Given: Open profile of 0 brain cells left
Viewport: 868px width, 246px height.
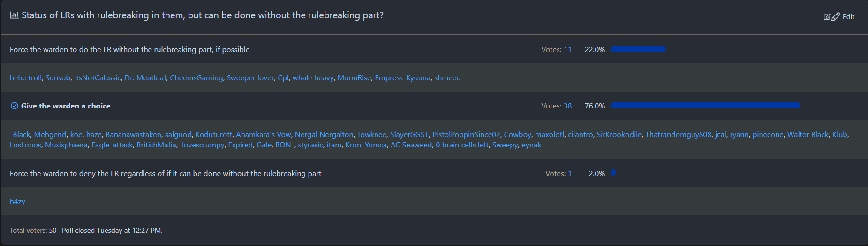Looking at the screenshot, I should pos(462,145).
